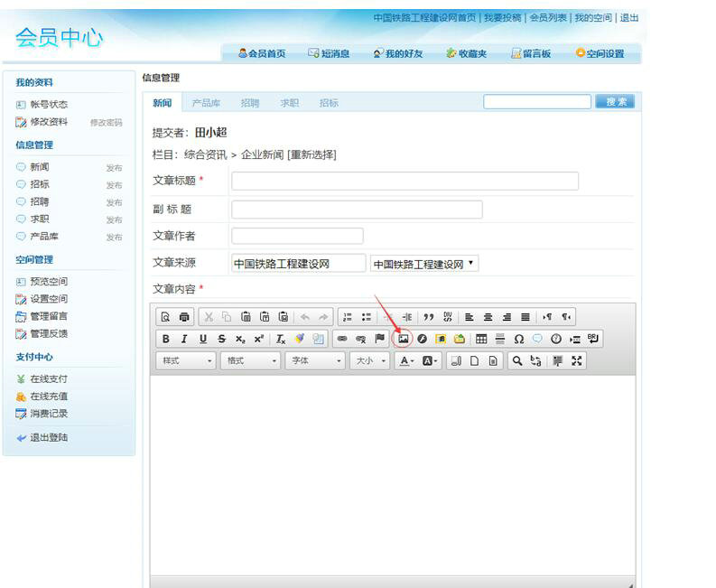Click the 文章标题 input field
716x588 pixels.
404,181
